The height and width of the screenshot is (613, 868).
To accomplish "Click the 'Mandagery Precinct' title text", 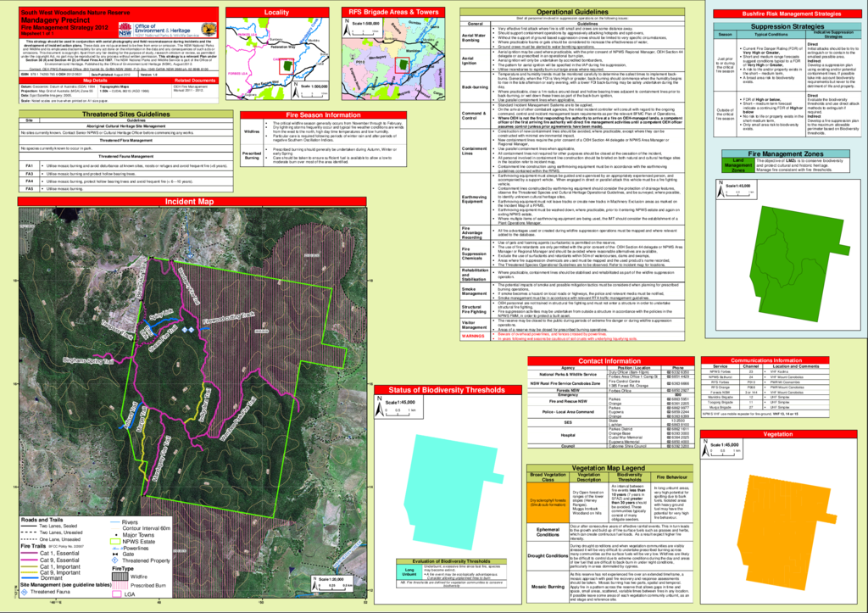I will click(x=55, y=20).
